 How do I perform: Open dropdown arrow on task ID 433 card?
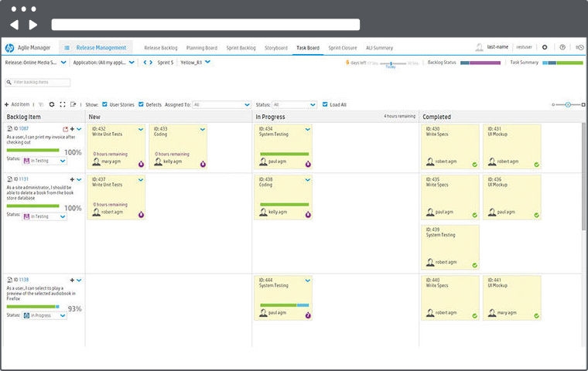coord(203,129)
